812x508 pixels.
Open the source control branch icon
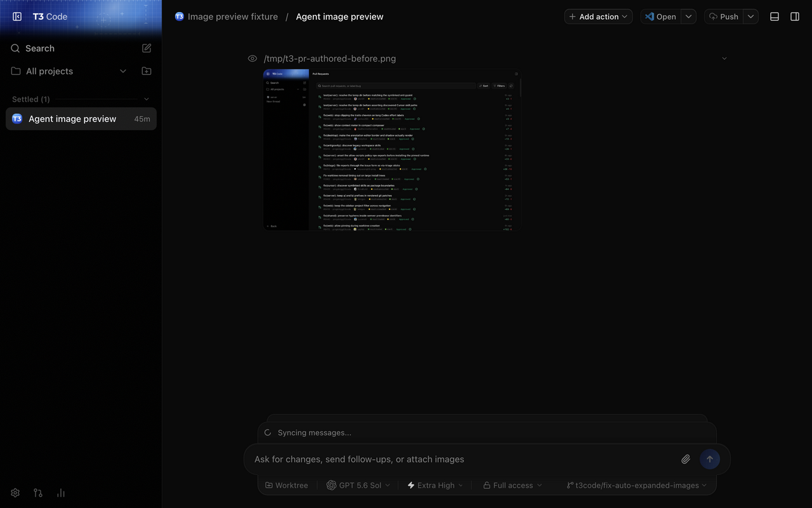click(x=38, y=493)
